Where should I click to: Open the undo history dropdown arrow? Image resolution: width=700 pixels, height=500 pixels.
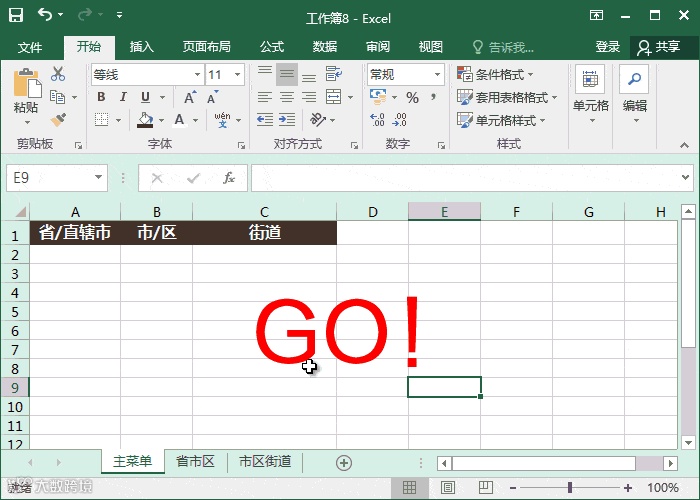pos(60,15)
